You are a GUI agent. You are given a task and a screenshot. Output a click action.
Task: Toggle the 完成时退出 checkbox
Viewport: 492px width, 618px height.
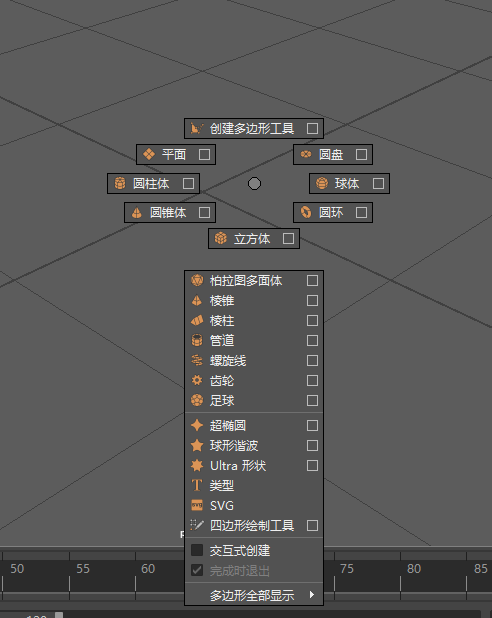pos(197,570)
